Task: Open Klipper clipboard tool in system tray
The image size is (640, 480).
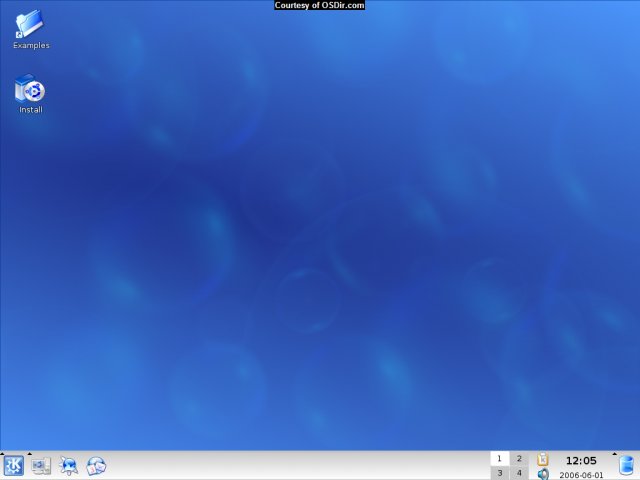Action: point(544,459)
